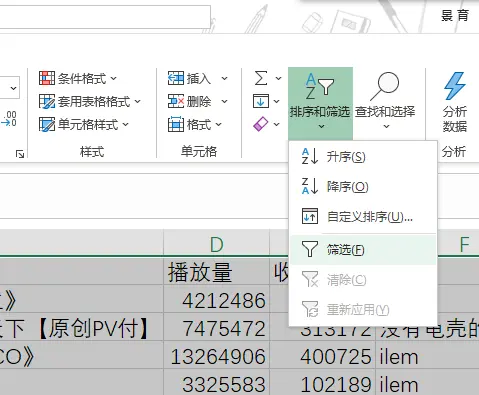Click the Clear (清除) filter menu item
The image size is (479, 395).
click(x=363, y=280)
